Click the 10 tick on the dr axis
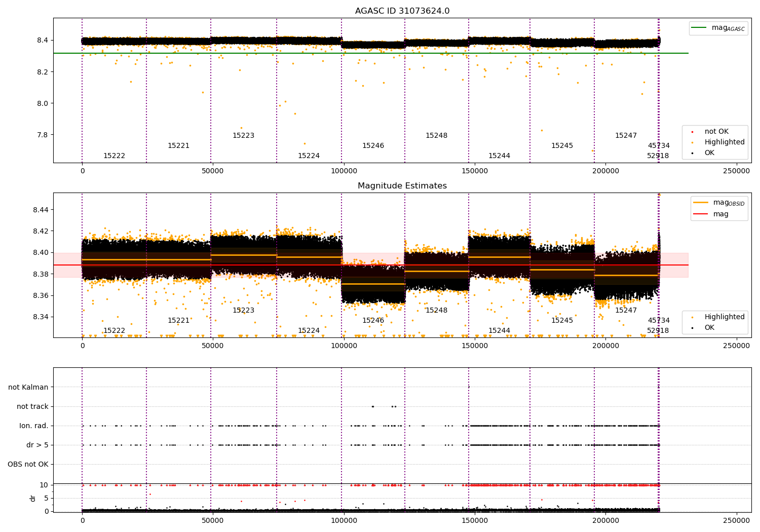Image resolution: width=760 pixels, height=532 pixels. click(44, 485)
